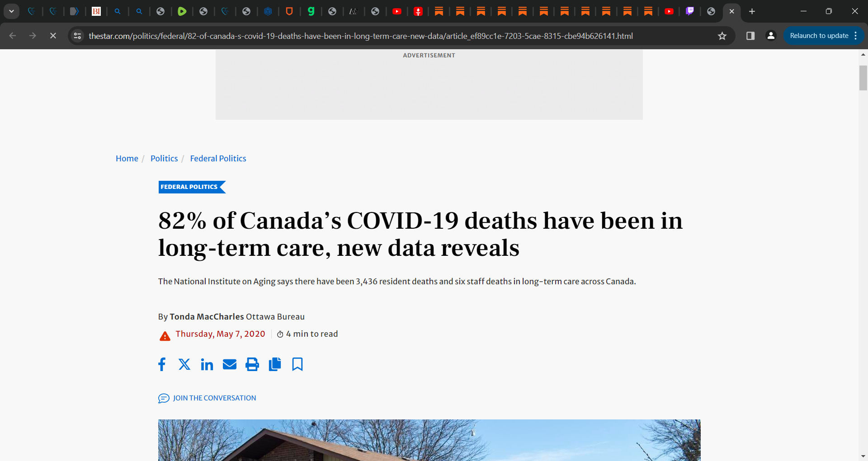The height and width of the screenshot is (461, 868).
Task: Stop loading the page
Action: 53,36
